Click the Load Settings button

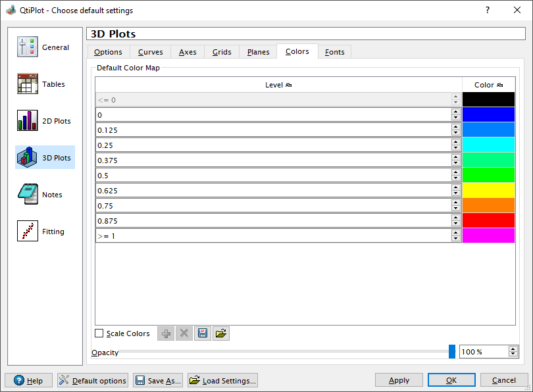coord(222,380)
